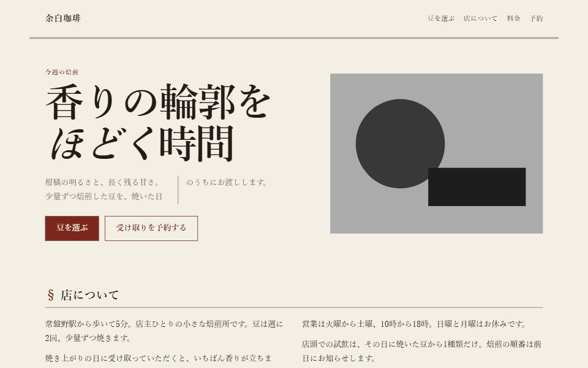Viewport: 588px width, 368px height.
Task: Open 店について navigation item
Action: (480, 18)
